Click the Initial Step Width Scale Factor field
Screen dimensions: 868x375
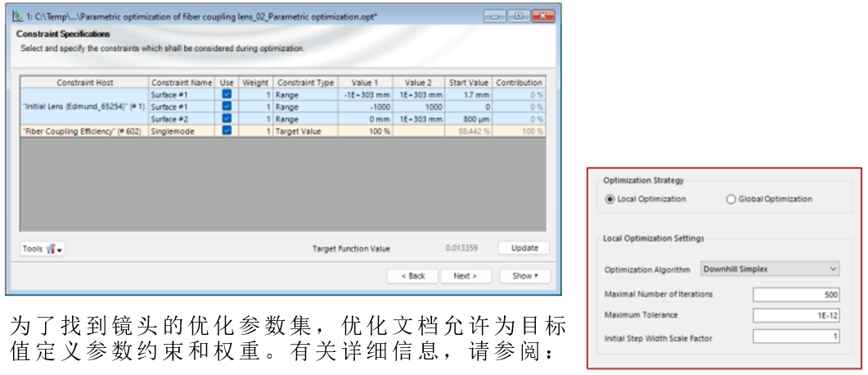[797, 337]
